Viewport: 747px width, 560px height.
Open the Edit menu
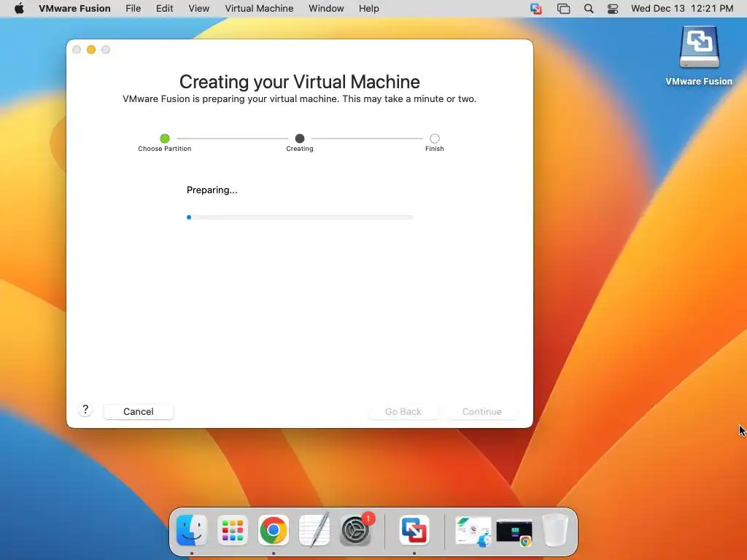point(164,9)
